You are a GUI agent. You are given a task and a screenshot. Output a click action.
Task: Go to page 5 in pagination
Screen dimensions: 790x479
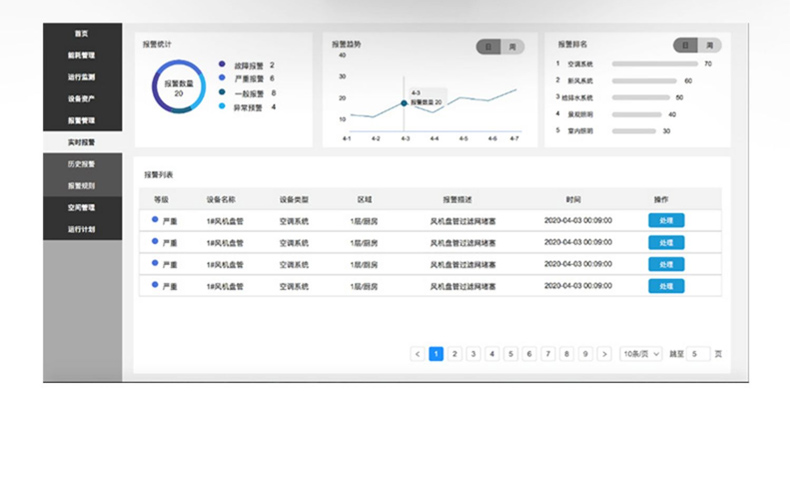[x=511, y=354]
